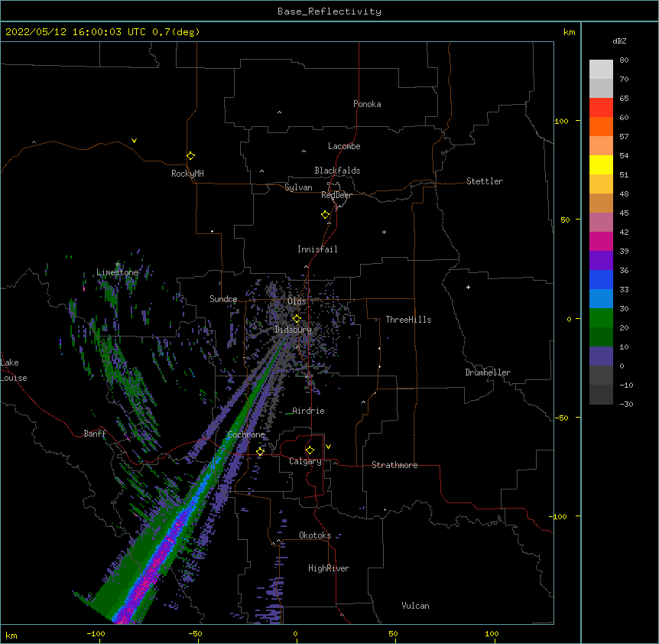Viewport: 659px width, 644px height.
Task: Click the Drumheller label
Action: [x=488, y=372]
